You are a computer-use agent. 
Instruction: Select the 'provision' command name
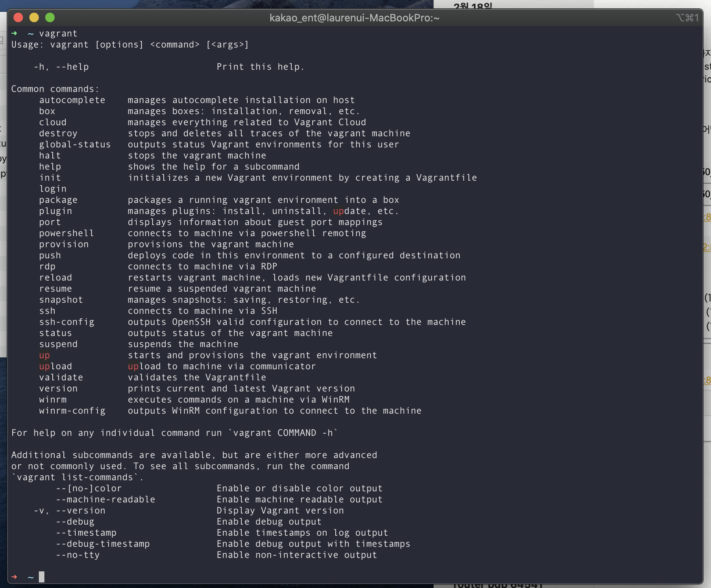pos(64,244)
